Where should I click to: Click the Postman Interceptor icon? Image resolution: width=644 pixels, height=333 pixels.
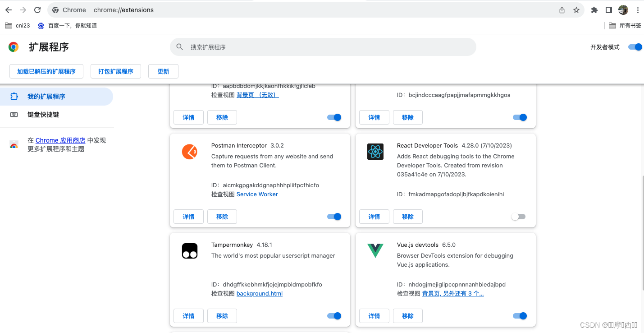(190, 152)
